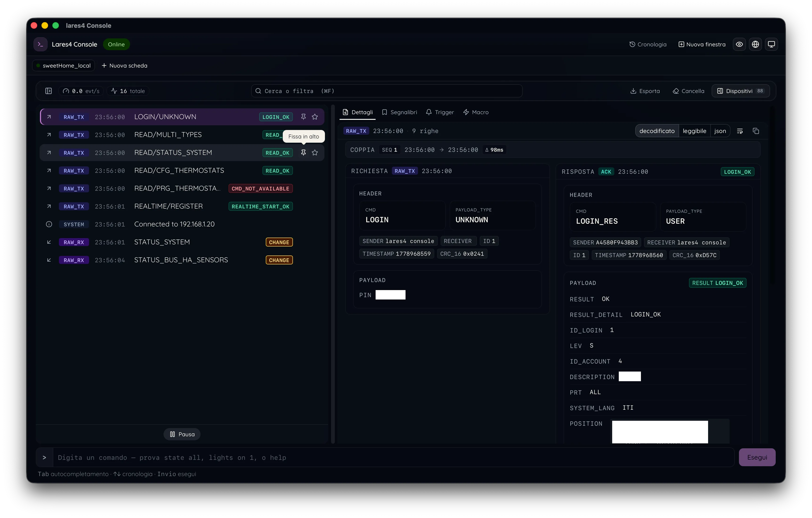This screenshot has width=812, height=518.
Task: Add a Nuova scheda tab
Action: pos(124,65)
